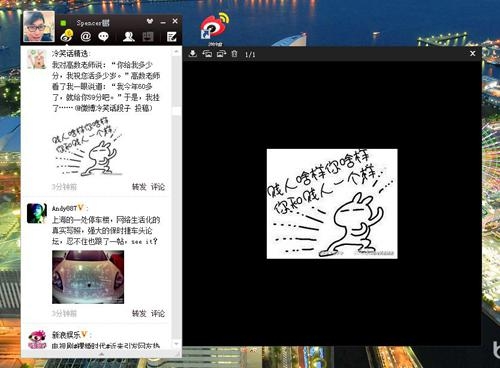Open the AndyGST username link

pyautogui.click(x=64, y=208)
